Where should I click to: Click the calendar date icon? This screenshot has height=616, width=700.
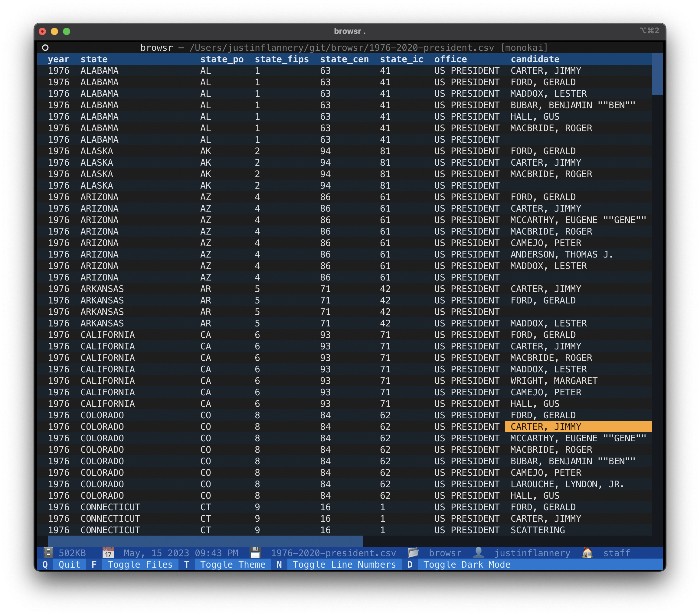click(x=108, y=553)
